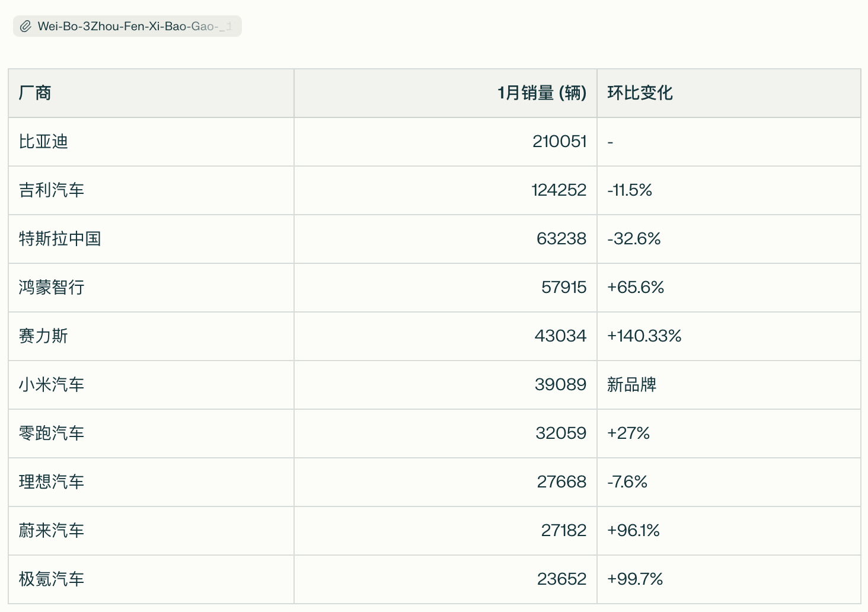Screen dimensions: 868x612
Task: Click the 理想汽车 cell
Action: pos(52,482)
